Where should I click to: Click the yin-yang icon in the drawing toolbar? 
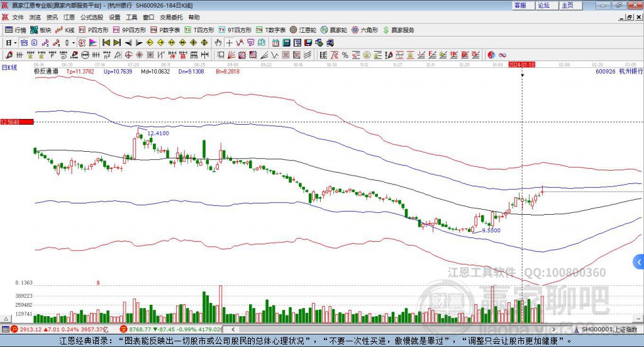491,55
